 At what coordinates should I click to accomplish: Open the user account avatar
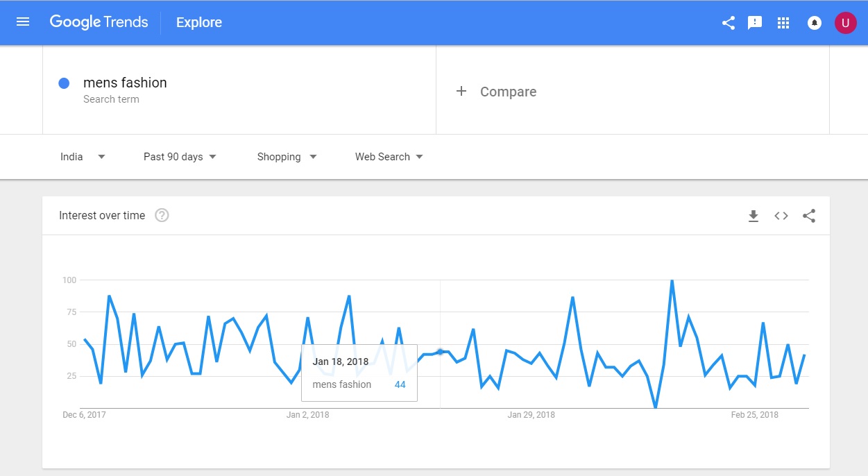[x=845, y=23]
